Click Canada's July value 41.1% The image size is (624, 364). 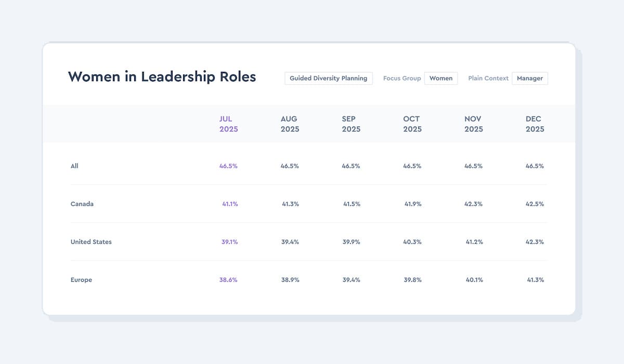point(230,204)
